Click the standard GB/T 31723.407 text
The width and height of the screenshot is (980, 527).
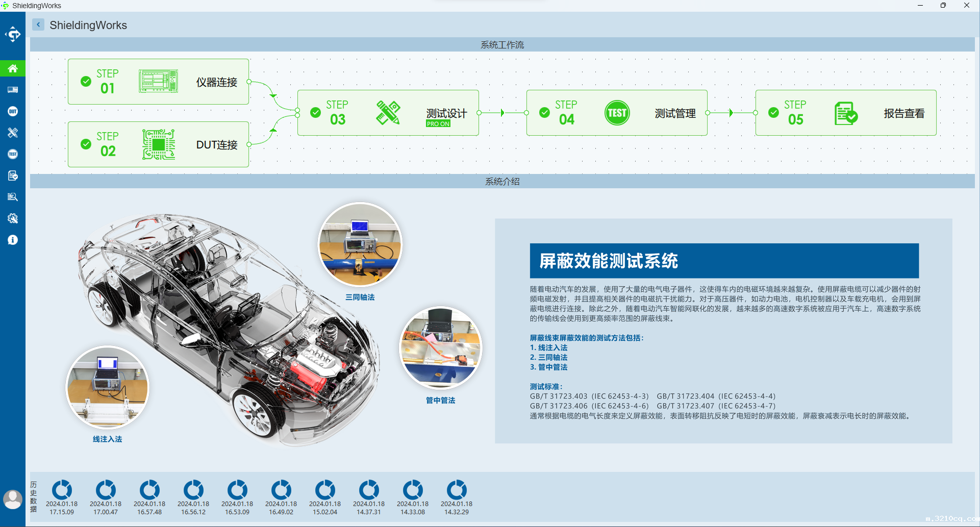coord(716,406)
